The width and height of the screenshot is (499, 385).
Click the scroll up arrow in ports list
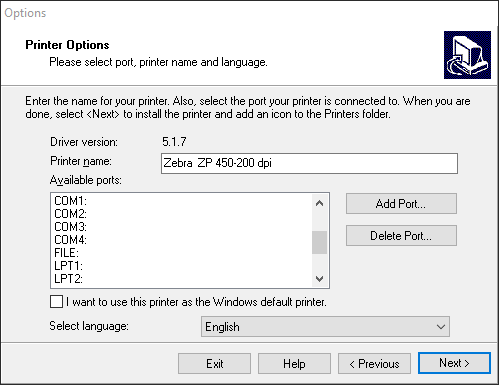[x=319, y=203]
